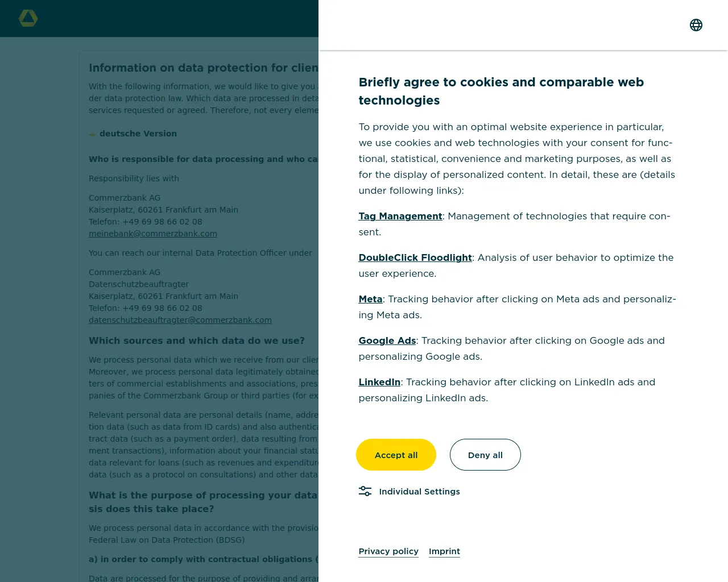Follow the LinkedIn tracking details link
Viewport: 728px width, 582px height.
(x=379, y=382)
